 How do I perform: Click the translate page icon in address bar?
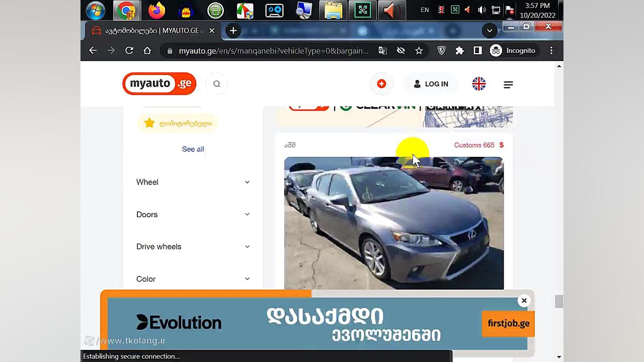tap(383, 50)
